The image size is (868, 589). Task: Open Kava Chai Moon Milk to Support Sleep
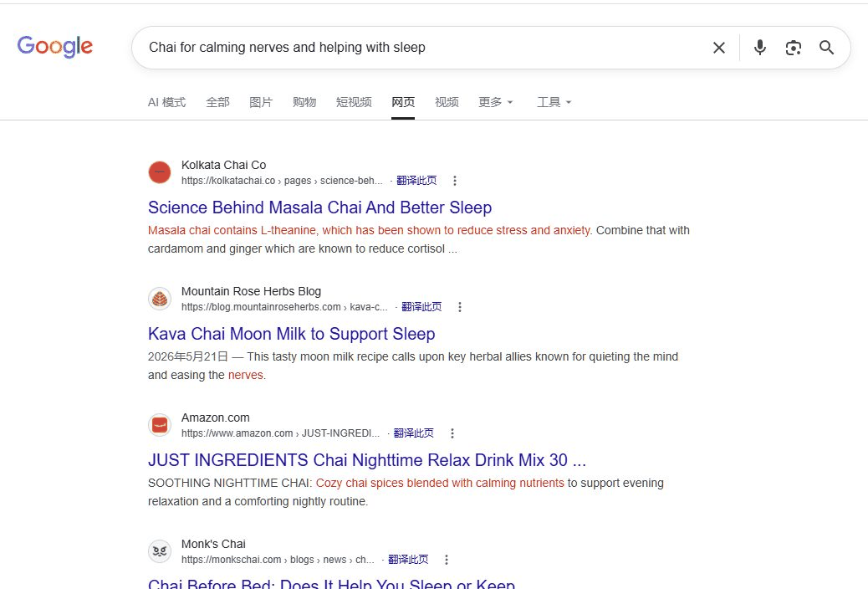[x=291, y=334]
